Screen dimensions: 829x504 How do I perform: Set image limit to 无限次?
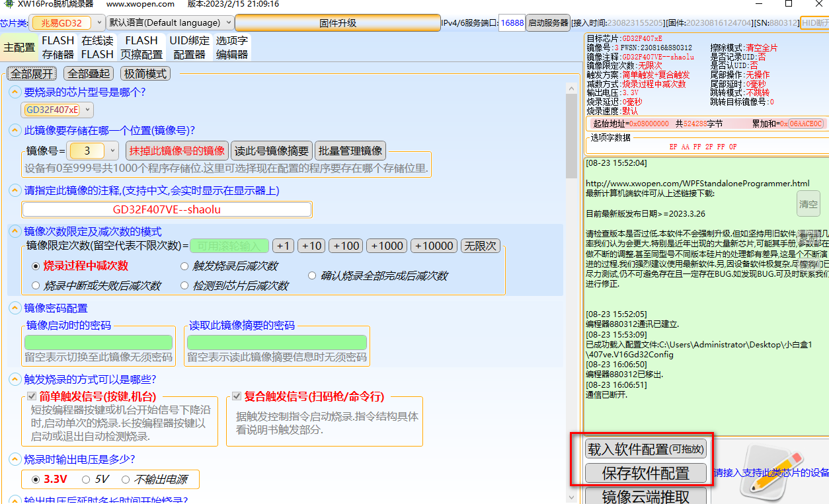[x=481, y=246]
